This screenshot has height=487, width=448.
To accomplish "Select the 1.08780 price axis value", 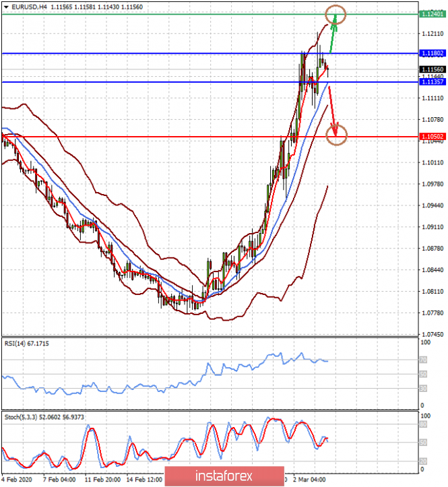I will 433,249.
